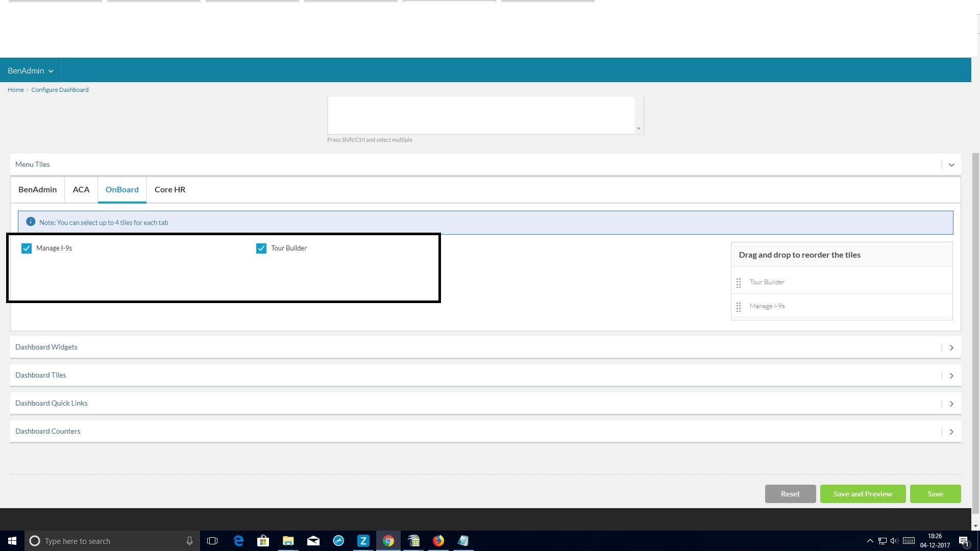980x551 pixels.
Task: Open File Explorer in the taskbar
Action: 288,541
